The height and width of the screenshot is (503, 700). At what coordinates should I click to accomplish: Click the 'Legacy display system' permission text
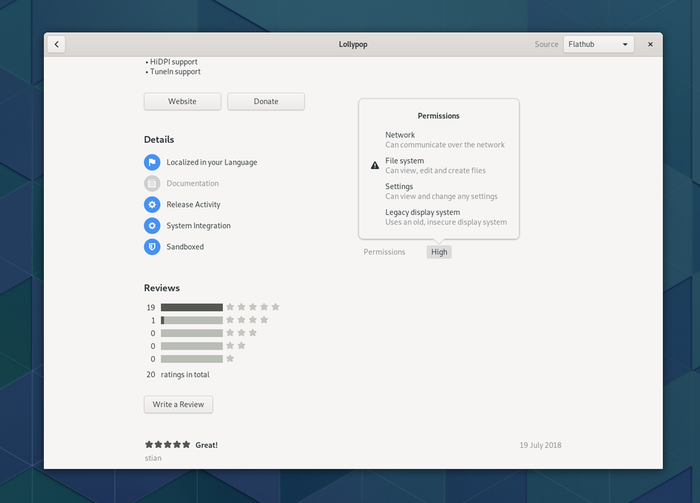click(x=422, y=212)
